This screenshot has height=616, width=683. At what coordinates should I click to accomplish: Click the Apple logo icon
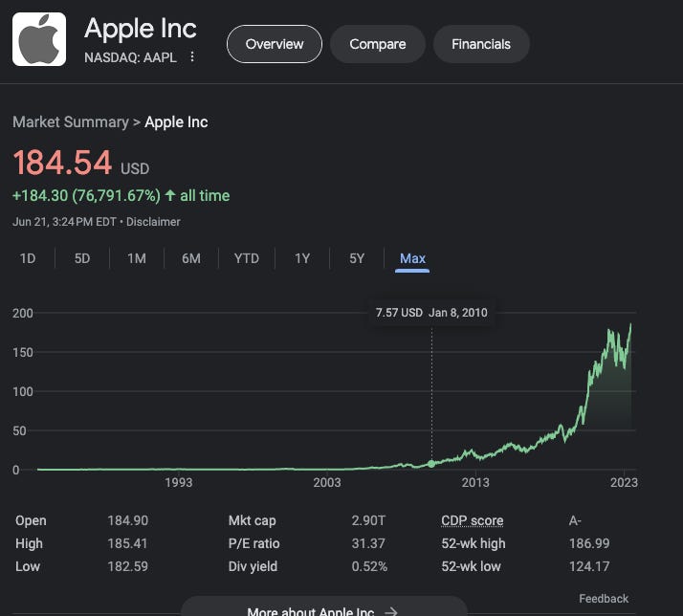click(39, 39)
